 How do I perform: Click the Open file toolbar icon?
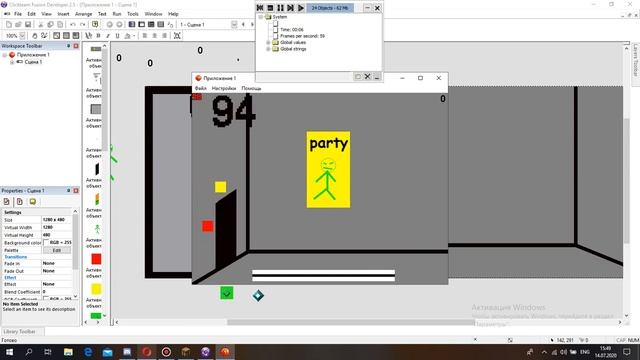18,24
